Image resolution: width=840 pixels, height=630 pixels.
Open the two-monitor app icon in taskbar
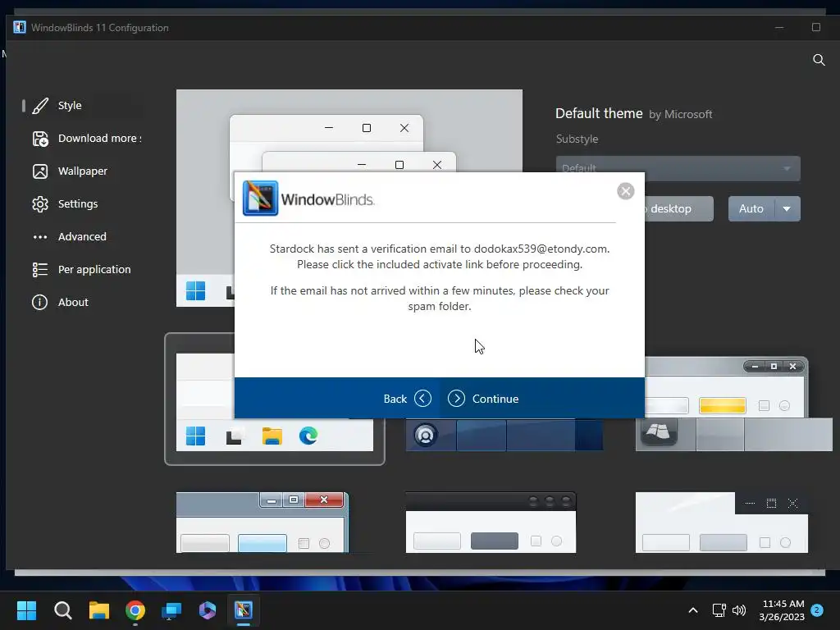[171, 610]
